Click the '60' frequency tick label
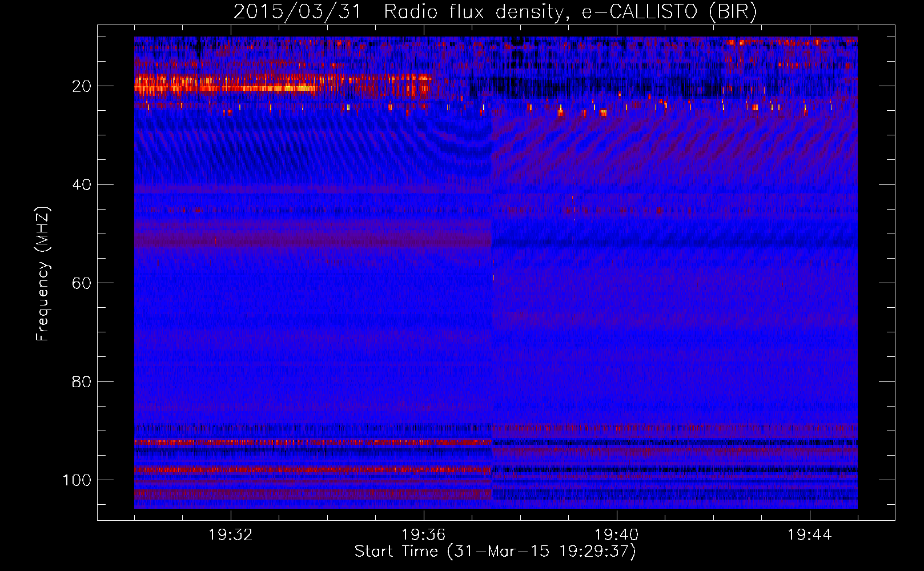The width and height of the screenshot is (924, 571). pyautogui.click(x=82, y=283)
